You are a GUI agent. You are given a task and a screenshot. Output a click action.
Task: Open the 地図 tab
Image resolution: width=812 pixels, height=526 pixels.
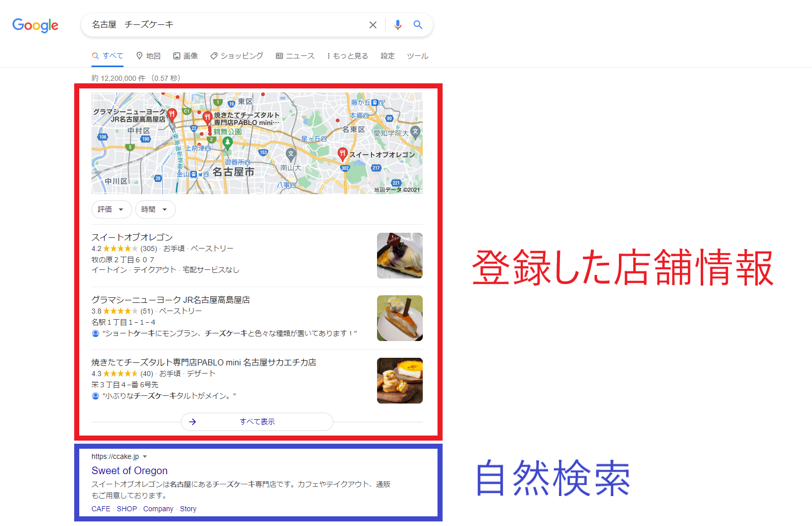(148, 56)
